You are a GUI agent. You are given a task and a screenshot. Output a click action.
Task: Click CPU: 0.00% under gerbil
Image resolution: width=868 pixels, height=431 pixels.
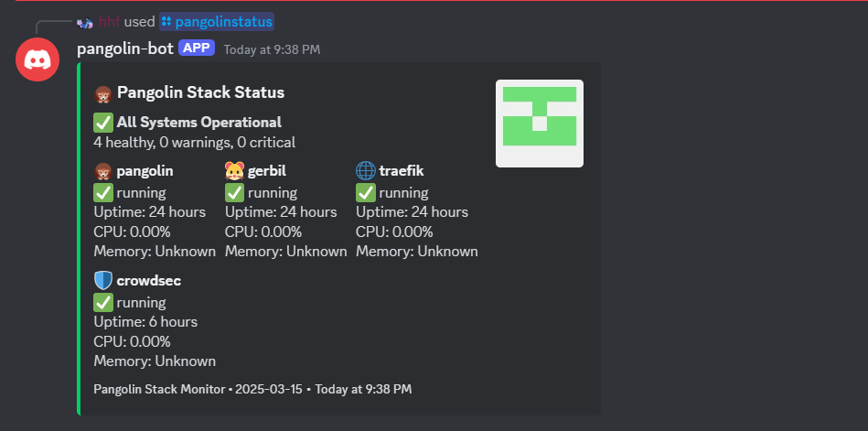263,232
